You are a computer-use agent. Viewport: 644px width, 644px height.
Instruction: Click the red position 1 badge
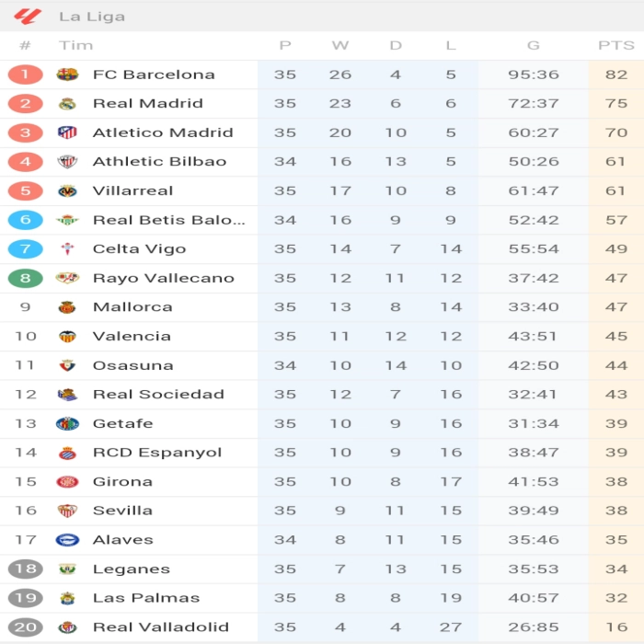25,75
